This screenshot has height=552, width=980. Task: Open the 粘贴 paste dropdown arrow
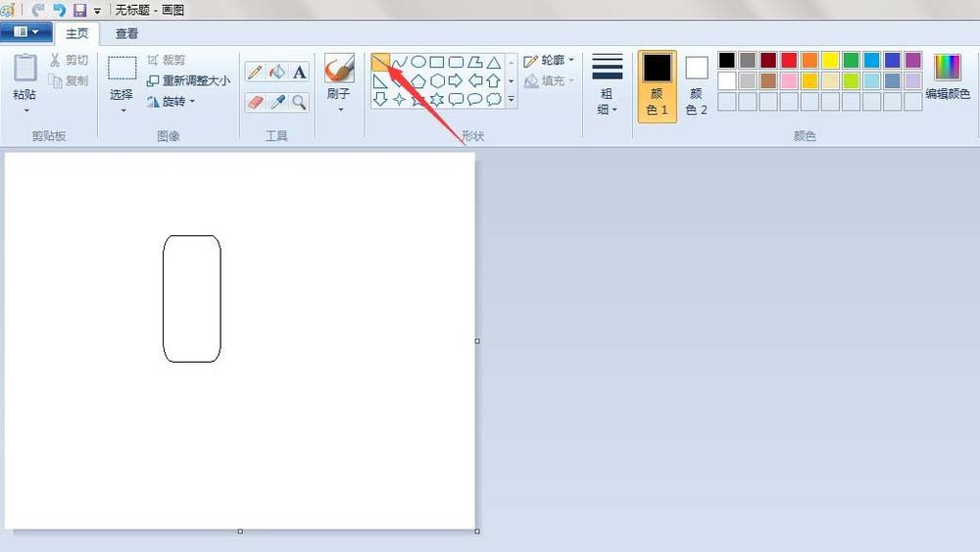[x=26, y=111]
